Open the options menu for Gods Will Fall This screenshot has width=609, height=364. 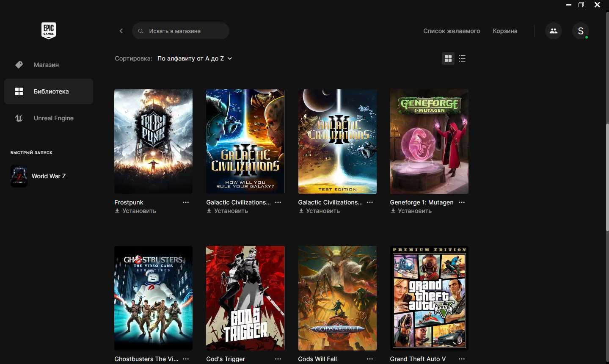click(x=370, y=359)
